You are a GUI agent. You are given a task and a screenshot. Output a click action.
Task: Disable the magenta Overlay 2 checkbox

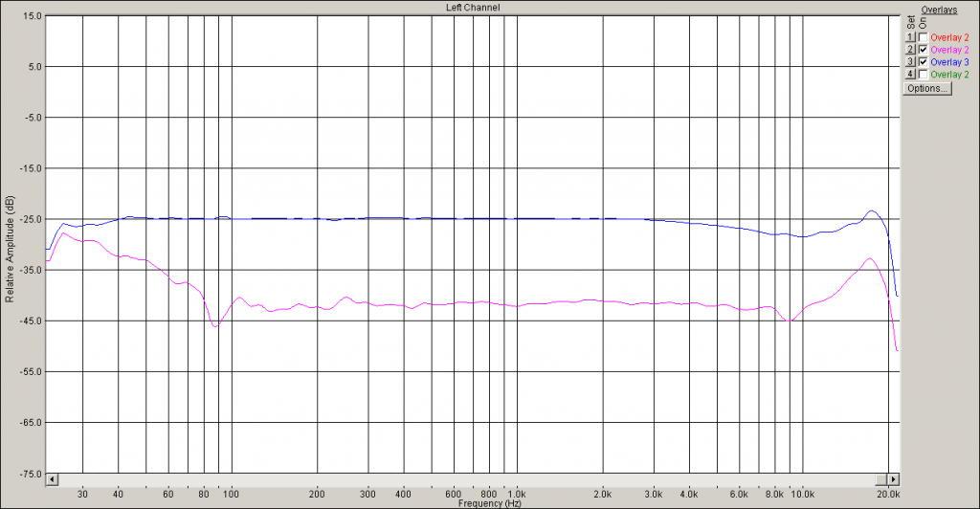click(x=923, y=50)
